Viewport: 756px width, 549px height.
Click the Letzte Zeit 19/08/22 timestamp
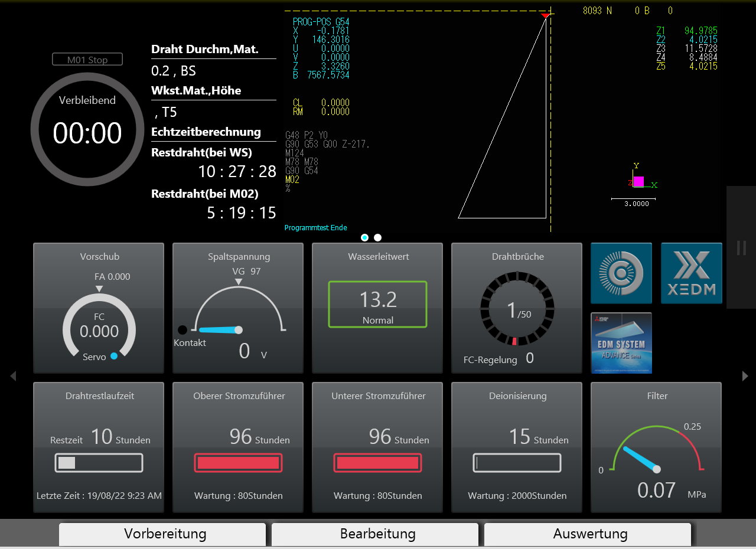[99, 496]
